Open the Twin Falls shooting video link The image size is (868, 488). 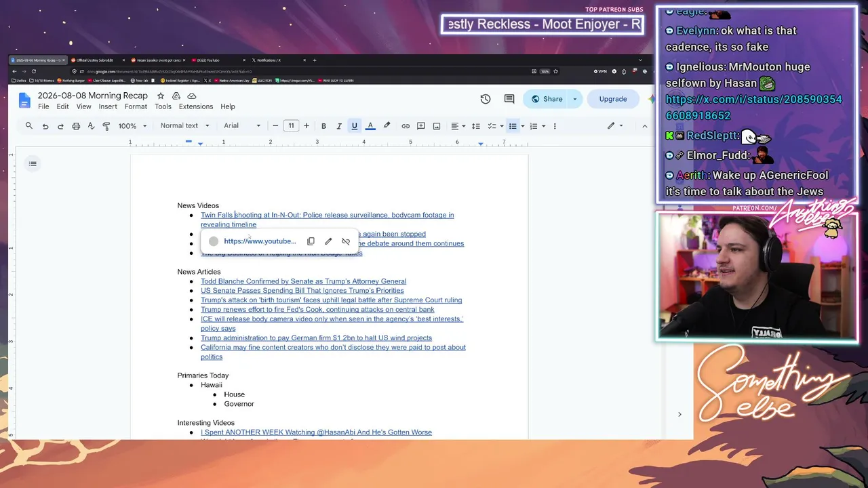tap(327, 220)
